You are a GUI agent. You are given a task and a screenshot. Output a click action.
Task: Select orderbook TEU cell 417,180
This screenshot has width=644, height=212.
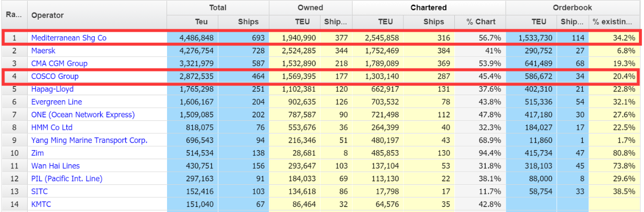[531, 115]
